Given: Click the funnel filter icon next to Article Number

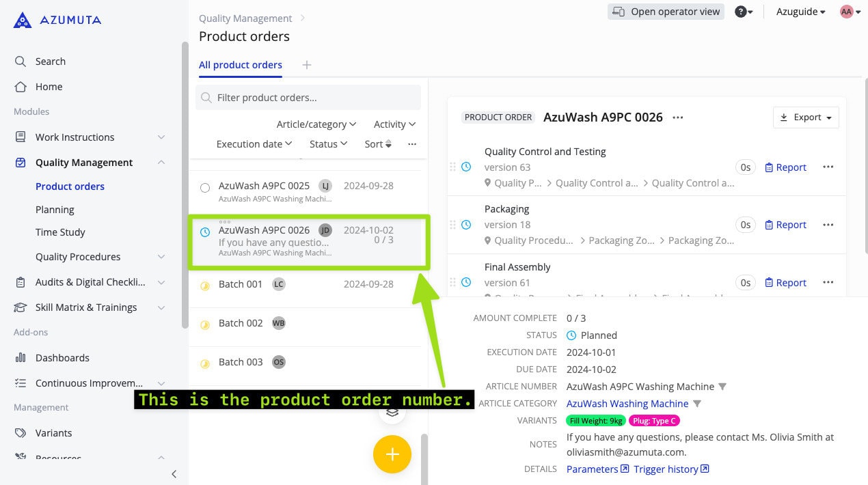Looking at the screenshot, I should tap(722, 386).
